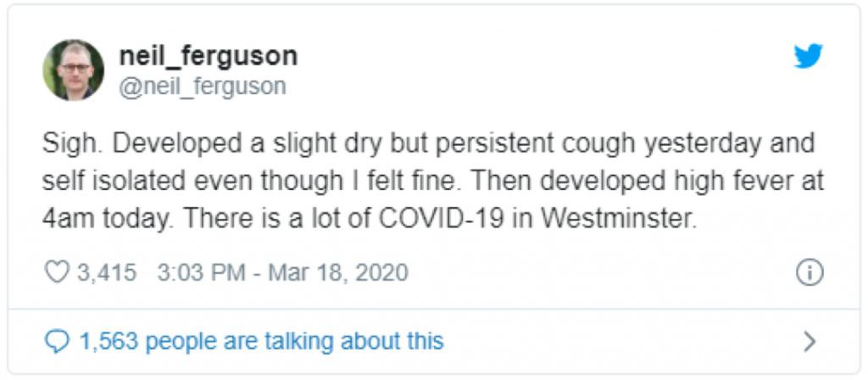Click the Twitter bird logo

[807, 58]
